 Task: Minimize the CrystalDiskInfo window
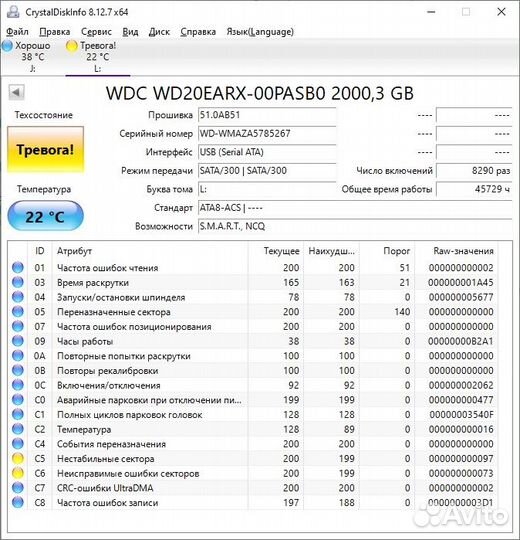click(431, 12)
